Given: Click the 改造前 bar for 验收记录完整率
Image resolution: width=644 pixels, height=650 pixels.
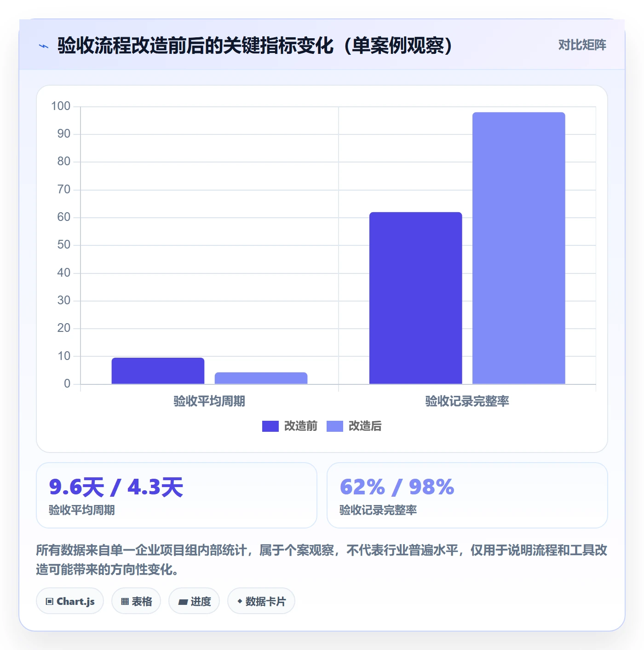Looking at the screenshot, I should (415, 298).
